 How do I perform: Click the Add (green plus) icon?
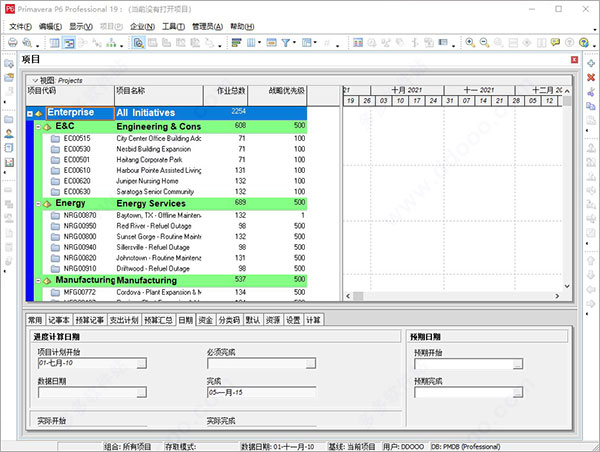591,63
